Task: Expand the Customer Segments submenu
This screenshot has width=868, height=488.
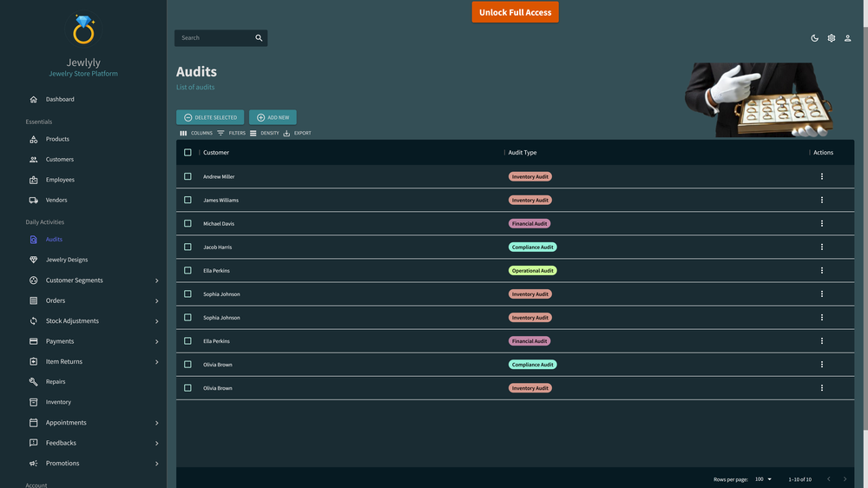Action: point(156,280)
